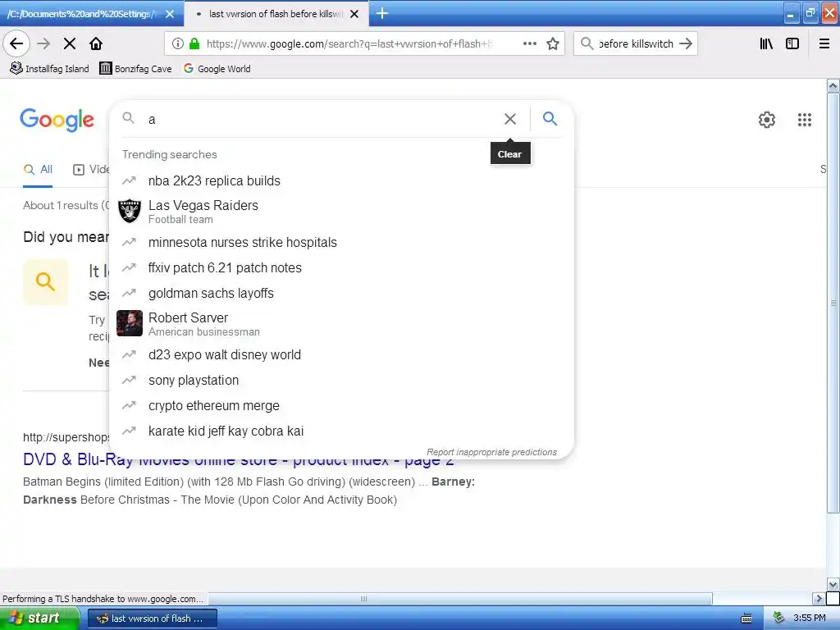Image resolution: width=840 pixels, height=630 pixels.
Task: Click the yellow magnifier search tip icon
Action: [x=46, y=282]
